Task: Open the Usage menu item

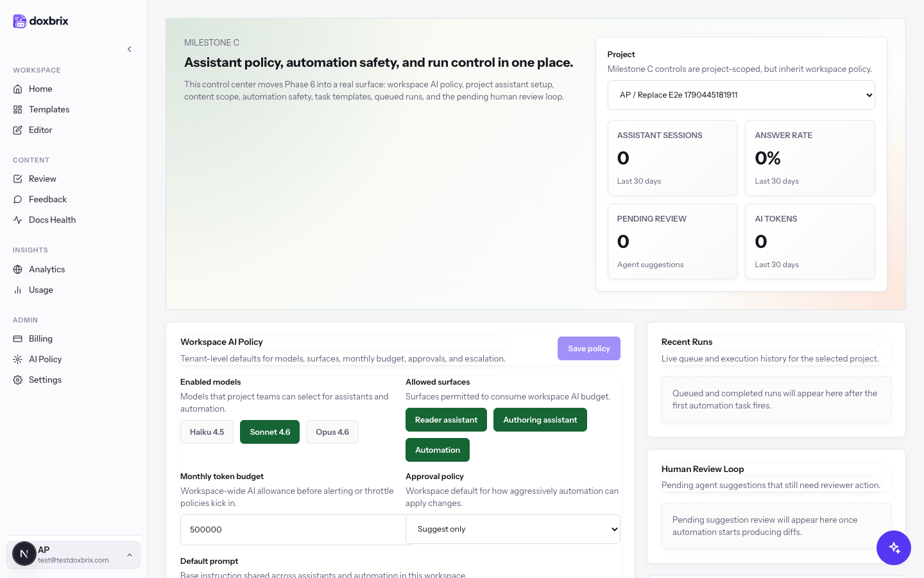Action: [x=41, y=290]
